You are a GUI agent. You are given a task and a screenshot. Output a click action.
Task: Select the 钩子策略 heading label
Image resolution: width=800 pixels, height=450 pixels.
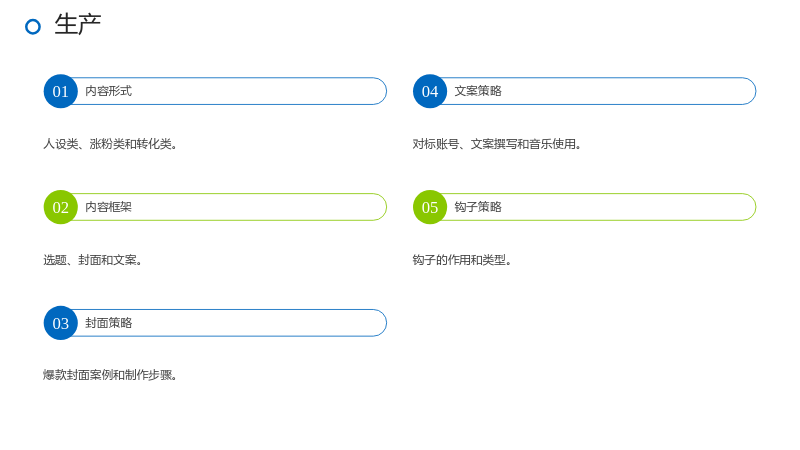click(x=478, y=207)
